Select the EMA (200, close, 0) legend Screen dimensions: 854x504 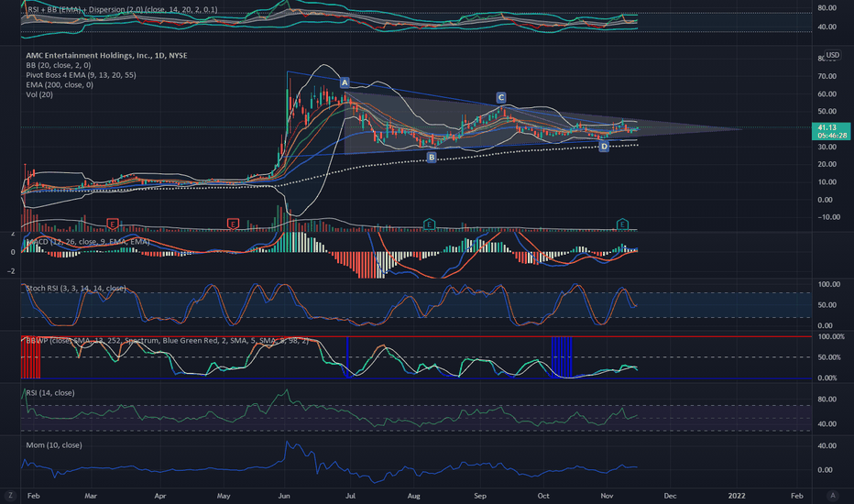60,84
